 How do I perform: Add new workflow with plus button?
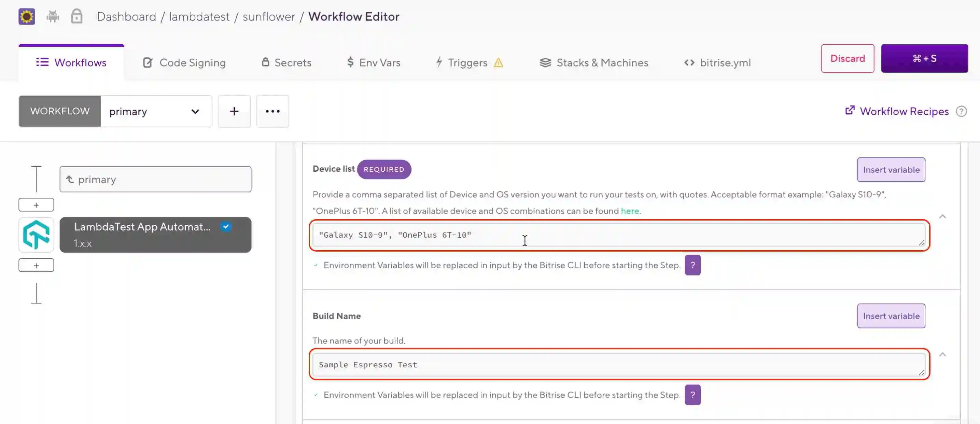point(234,111)
